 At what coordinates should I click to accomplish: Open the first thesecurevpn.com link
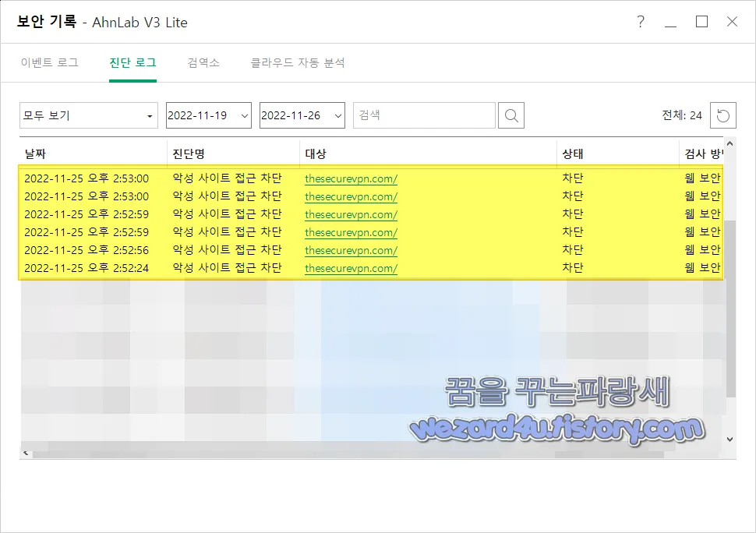click(350, 177)
